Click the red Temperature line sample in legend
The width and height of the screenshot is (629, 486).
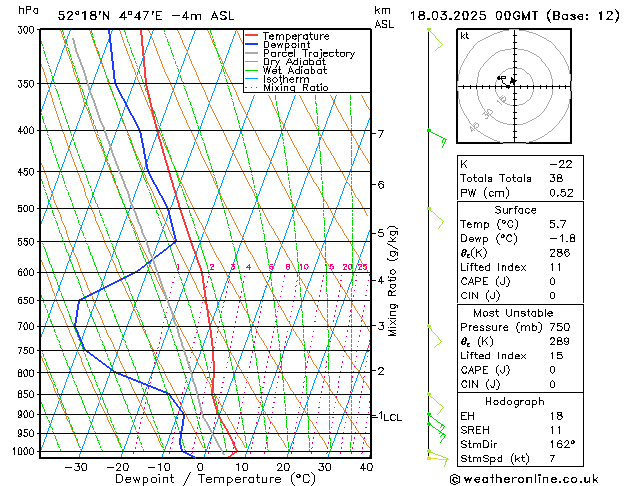tap(252, 36)
